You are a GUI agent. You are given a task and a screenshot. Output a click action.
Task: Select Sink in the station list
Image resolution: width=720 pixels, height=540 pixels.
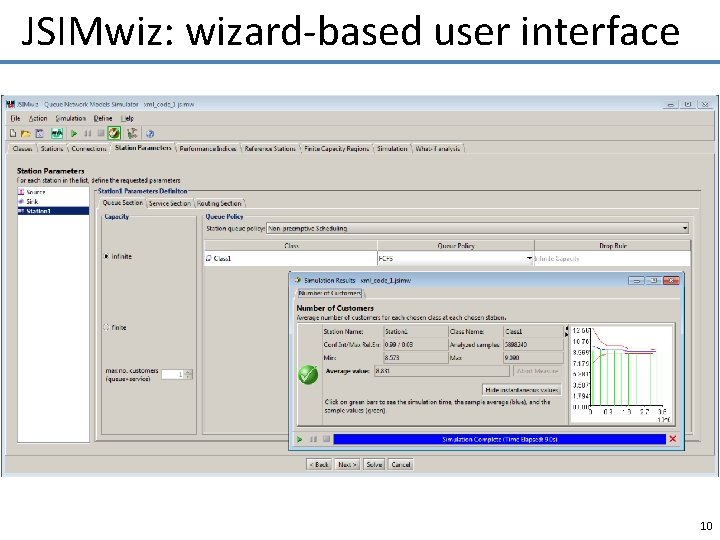click(53, 202)
